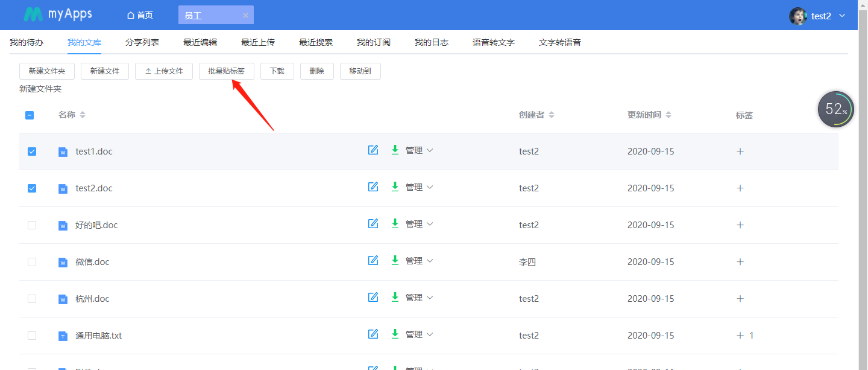
Task: Download test1.doc via green arrow icon
Action: (395, 150)
